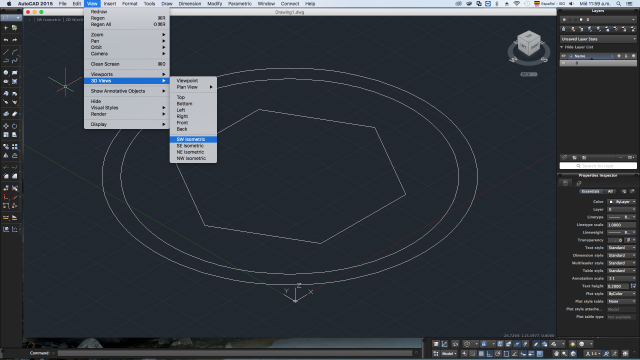Toggle Polar tracking in the status bar

498,353
